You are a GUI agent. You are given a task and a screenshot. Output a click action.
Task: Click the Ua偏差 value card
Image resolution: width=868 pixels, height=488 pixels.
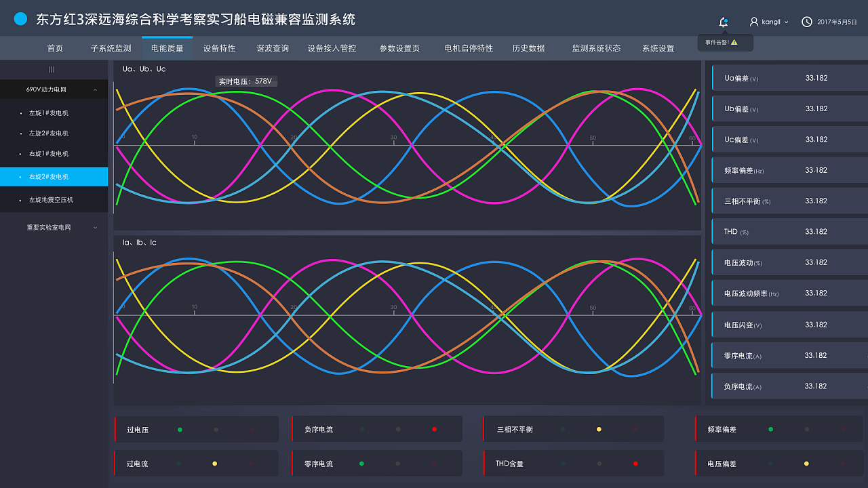(x=789, y=77)
